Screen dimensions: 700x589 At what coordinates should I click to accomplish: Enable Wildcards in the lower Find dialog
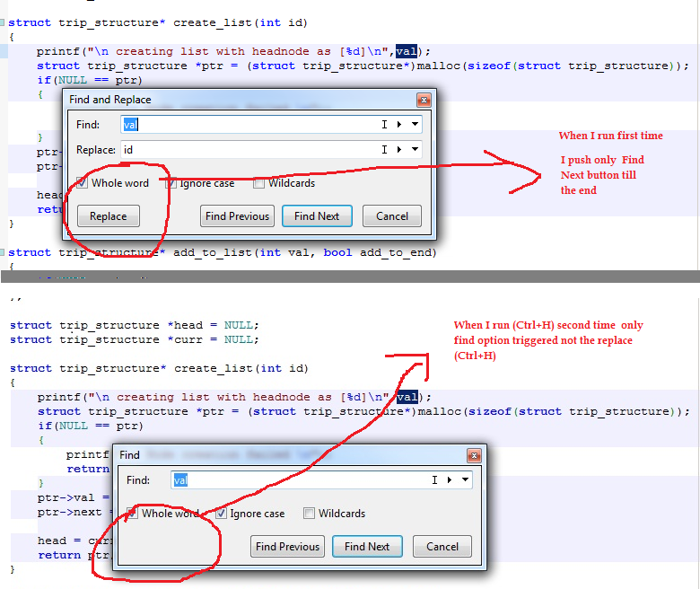click(x=310, y=514)
